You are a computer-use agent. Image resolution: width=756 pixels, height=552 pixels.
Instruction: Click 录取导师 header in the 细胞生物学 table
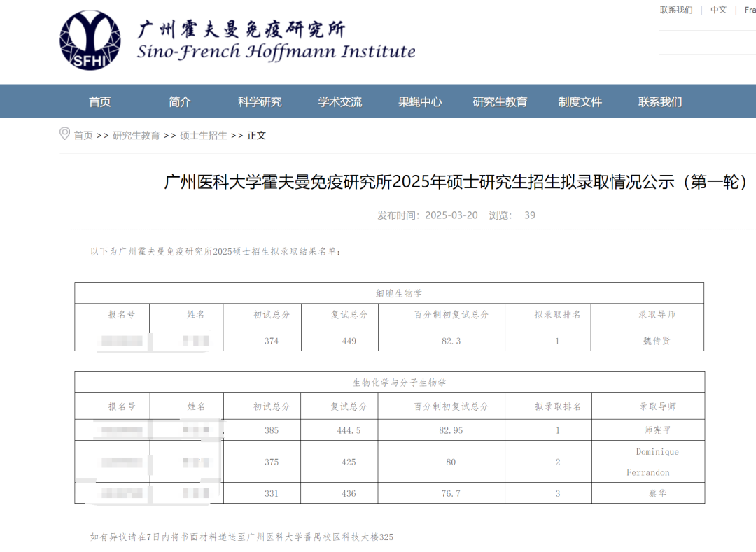pyautogui.click(x=657, y=315)
